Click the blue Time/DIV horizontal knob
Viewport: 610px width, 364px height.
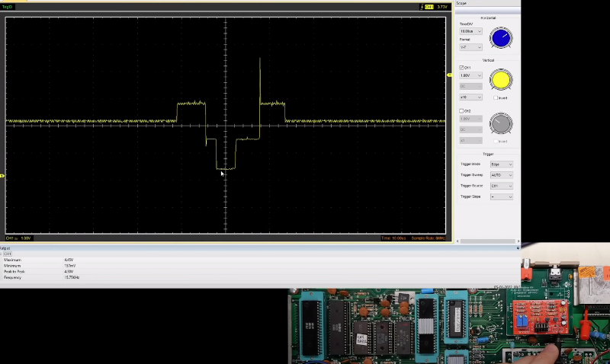[501, 37]
